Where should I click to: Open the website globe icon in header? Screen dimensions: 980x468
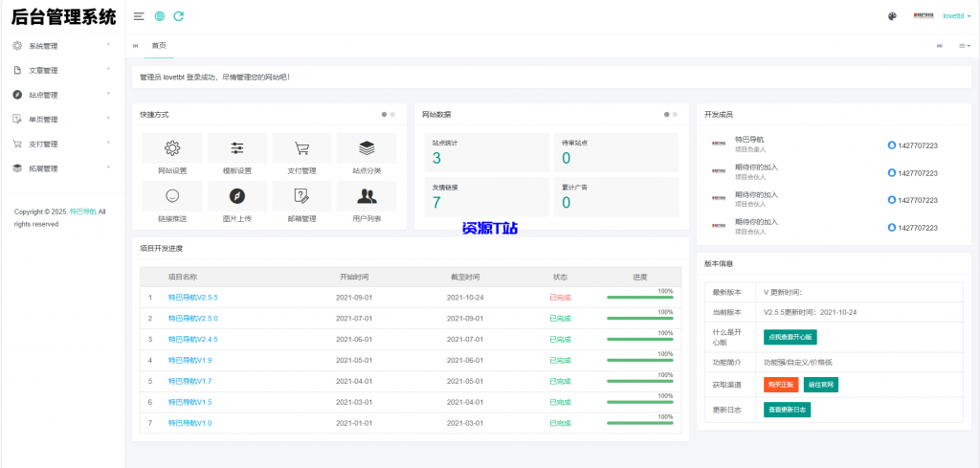[160, 16]
